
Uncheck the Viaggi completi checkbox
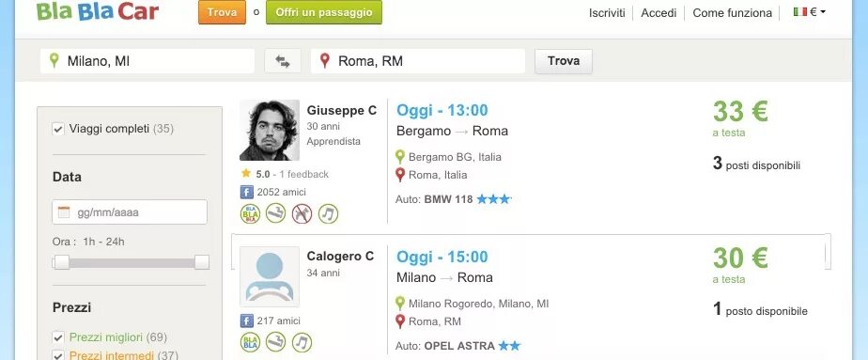point(57,129)
